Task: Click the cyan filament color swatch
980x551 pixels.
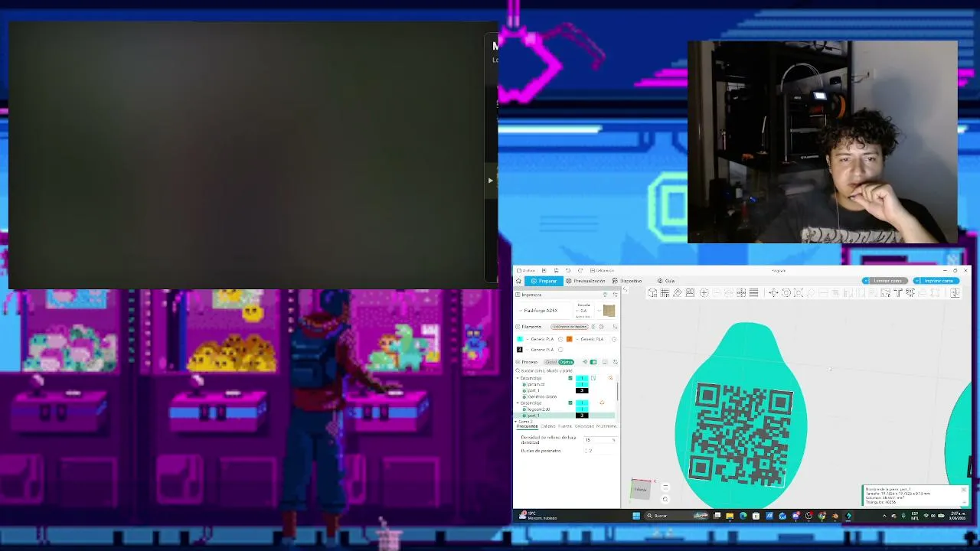Action: pyautogui.click(x=520, y=339)
